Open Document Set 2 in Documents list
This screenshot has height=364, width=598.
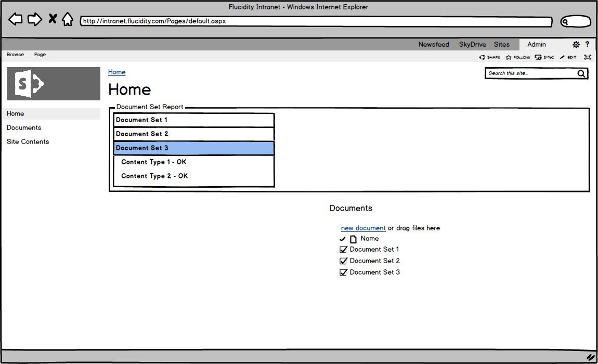point(374,261)
